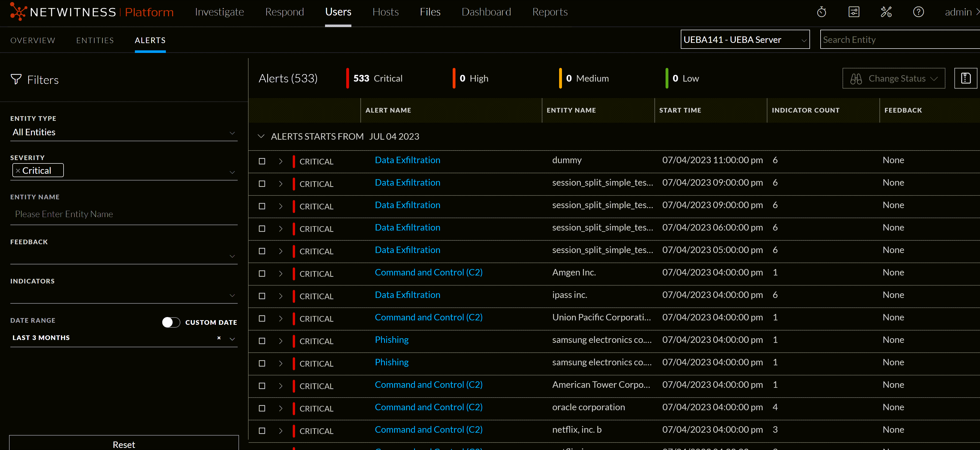Remove the Critical severity filter chip
Viewport: 980px width, 450px height.
[18, 170]
